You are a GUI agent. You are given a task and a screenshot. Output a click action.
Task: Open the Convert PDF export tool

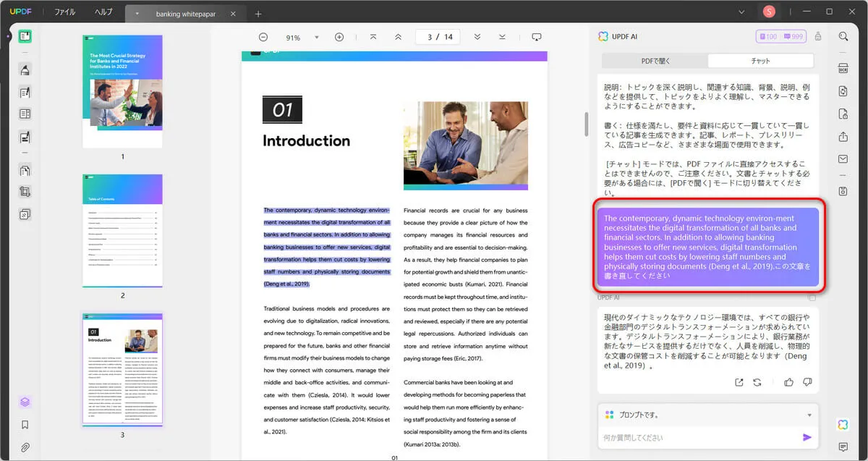point(843,91)
